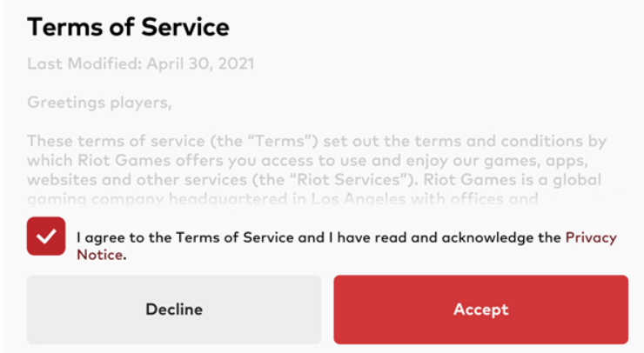644x353 pixels.
Task: Click the Last Modified date line
Action: pos(140,64)
